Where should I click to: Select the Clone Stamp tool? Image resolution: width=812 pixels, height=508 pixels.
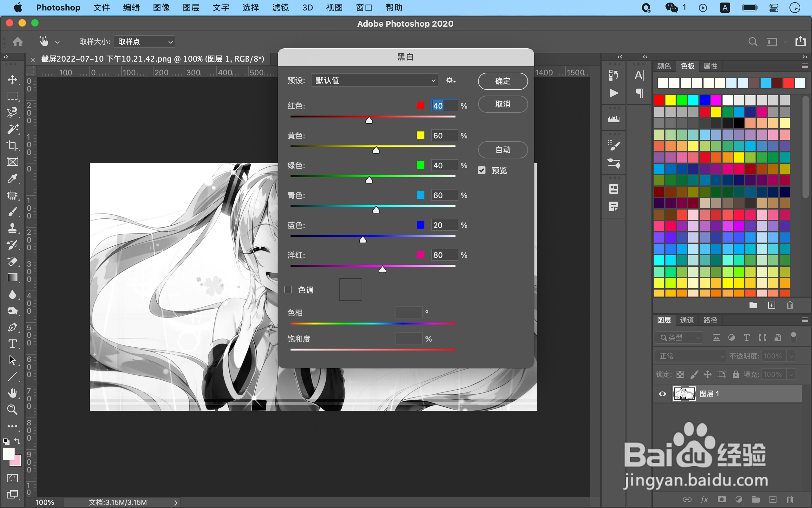click(x=12, y=228)
